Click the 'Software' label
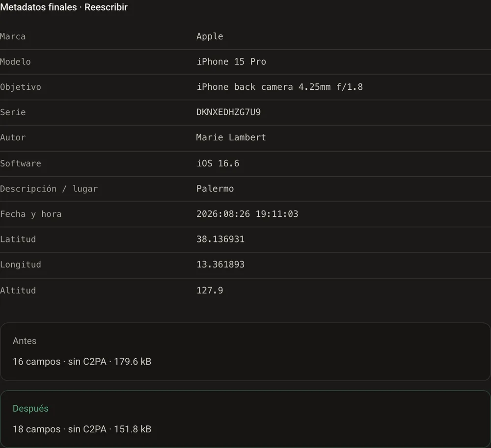 point(21,163)
